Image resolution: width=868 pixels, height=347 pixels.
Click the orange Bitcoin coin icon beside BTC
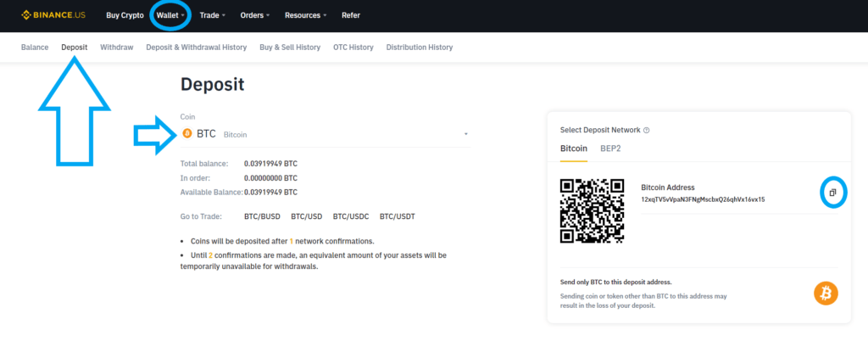point(187,133)
